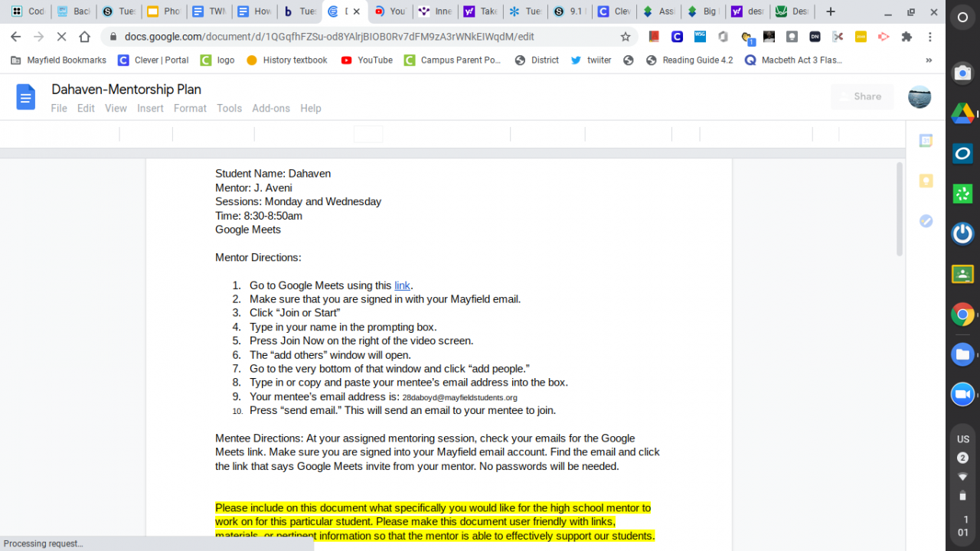The height and width of the screenshot is (551, 980).
Task: Click the red book extension icon
Action: 654,37
